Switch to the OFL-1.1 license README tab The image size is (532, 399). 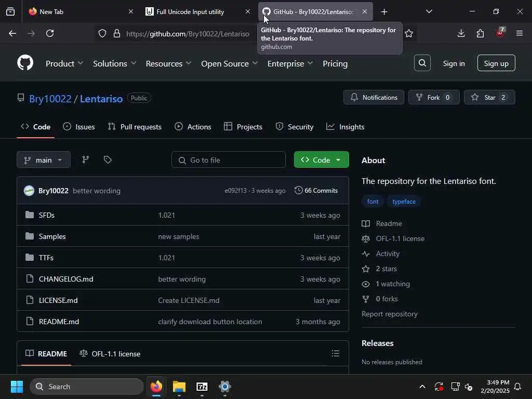(x=110, y=353)
